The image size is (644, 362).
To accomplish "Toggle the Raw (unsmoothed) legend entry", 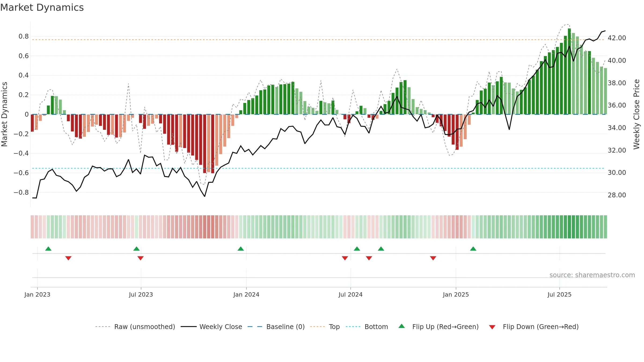I will [x=135, y=327].
